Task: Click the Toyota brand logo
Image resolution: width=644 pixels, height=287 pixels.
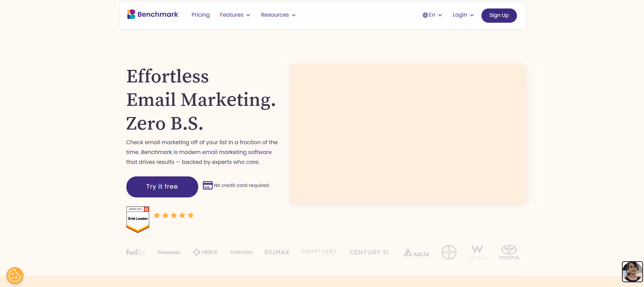Action: pos(509,252)
